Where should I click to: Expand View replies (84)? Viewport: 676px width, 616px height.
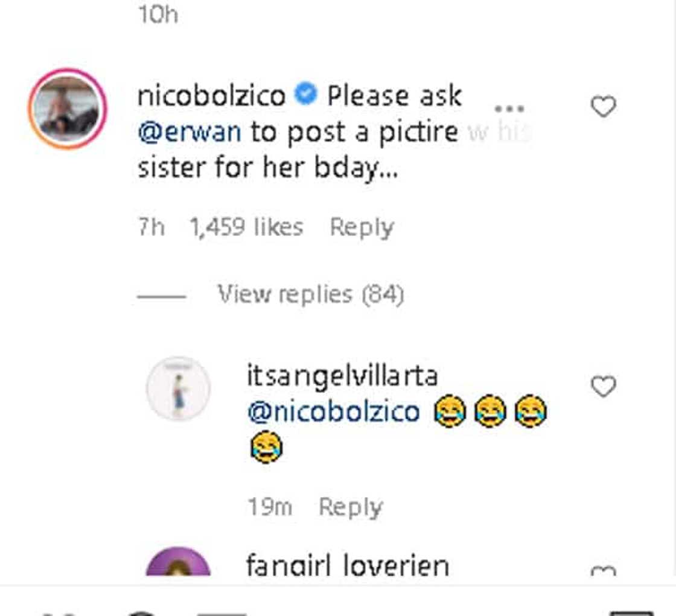[310, 294]
